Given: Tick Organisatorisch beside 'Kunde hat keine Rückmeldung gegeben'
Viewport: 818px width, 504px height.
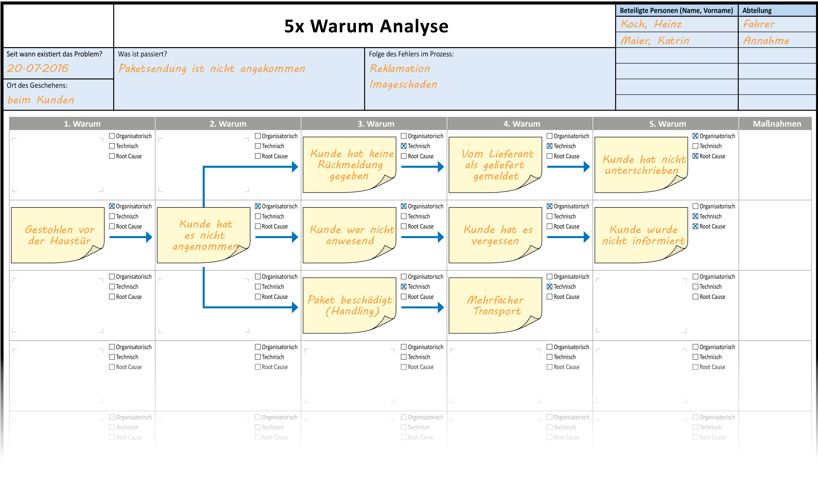Looking at the screenshot, I should (404, 136).
